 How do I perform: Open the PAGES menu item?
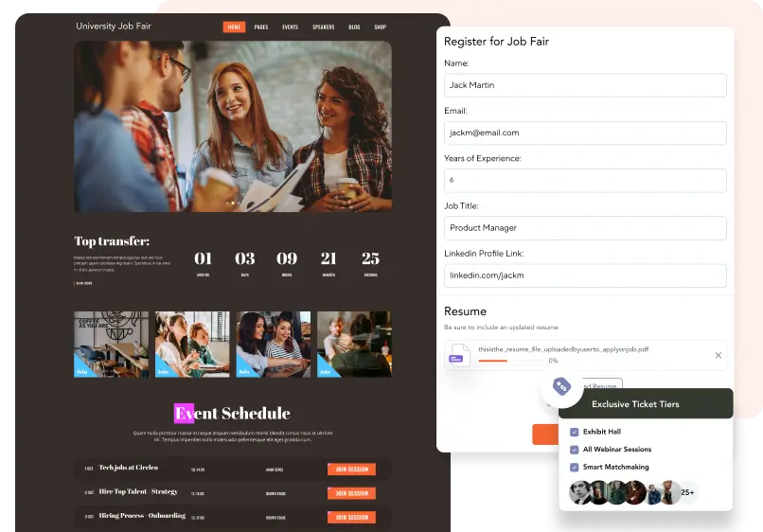coord(261,27)
